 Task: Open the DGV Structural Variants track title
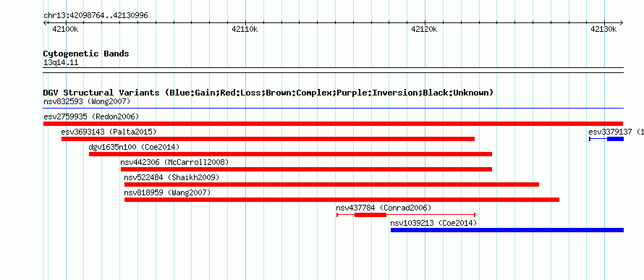click(x=268, y=93)
